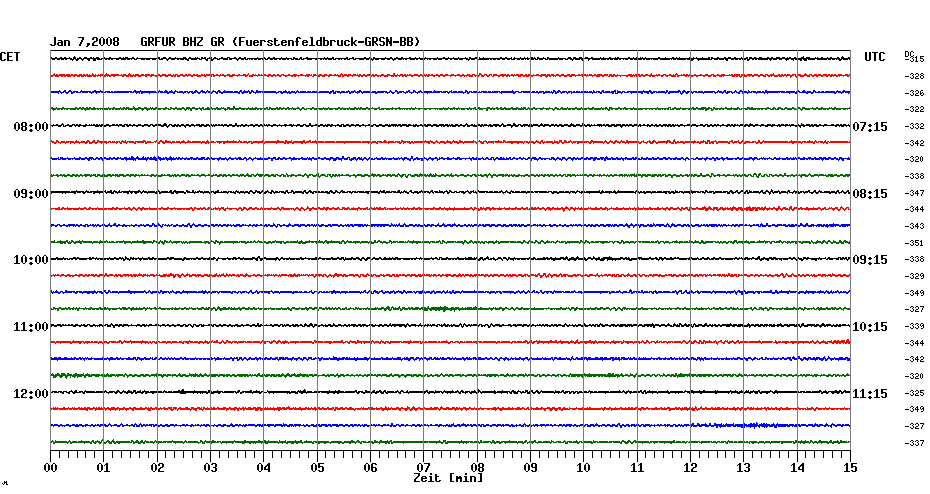Click the DC offset value "-337"

pyautogui.click(x=915, y=443)
